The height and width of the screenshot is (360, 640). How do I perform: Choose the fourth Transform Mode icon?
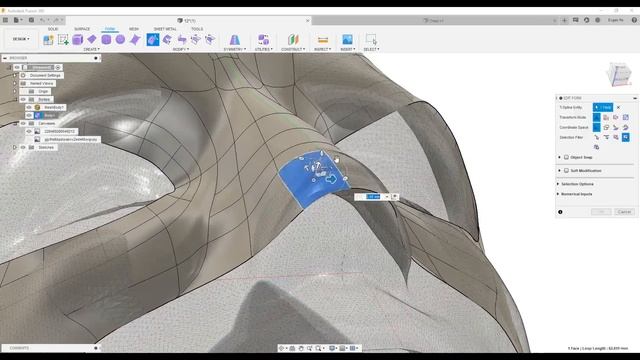click(626, 118)
